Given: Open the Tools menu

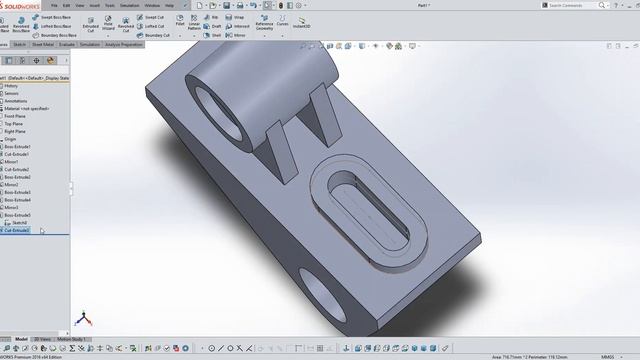Looking at the screenshot, I should [x=110, y=5].
